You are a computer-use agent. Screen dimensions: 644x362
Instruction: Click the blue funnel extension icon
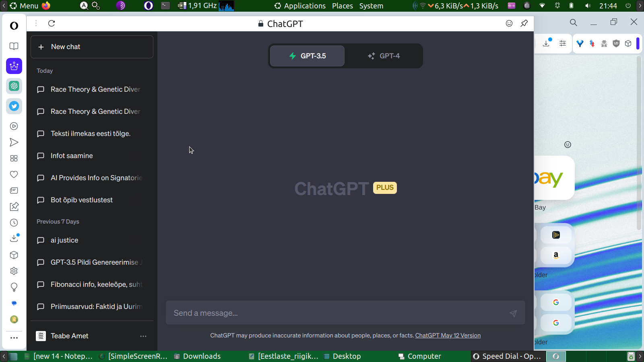coord(580,43)
